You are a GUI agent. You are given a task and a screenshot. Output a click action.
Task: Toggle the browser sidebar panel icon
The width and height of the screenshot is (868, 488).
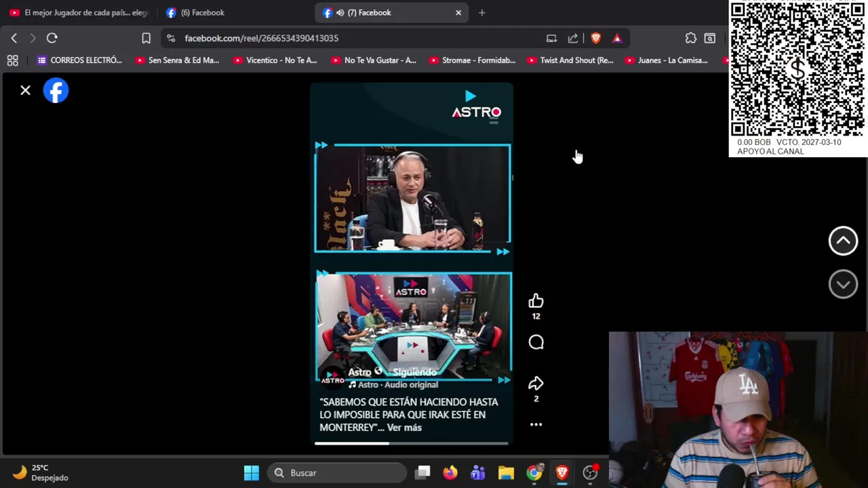(710, 38)
